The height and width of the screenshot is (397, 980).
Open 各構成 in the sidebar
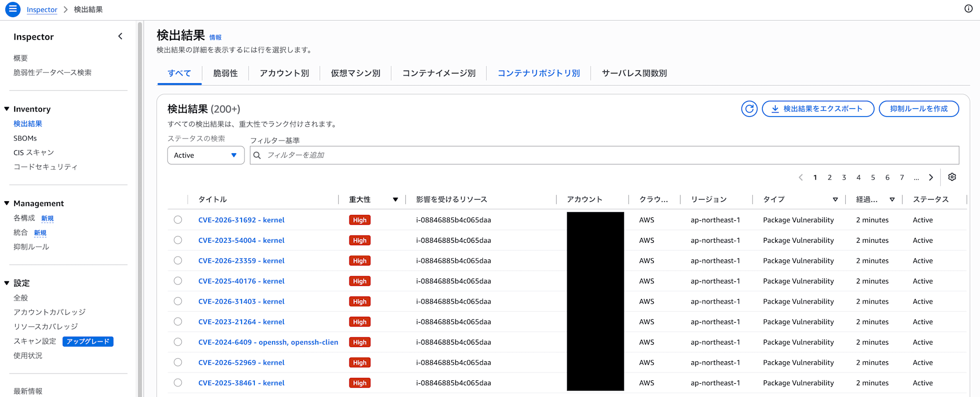click(x=24, y=218)
